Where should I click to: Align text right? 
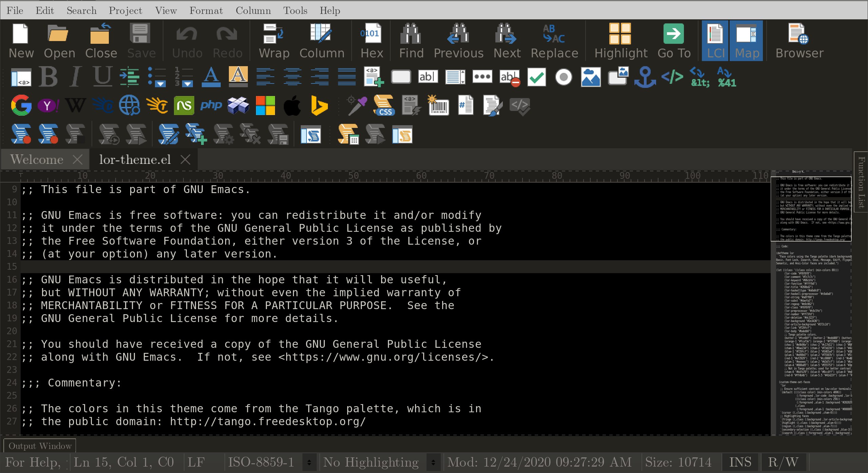click(x=319, y=77)
